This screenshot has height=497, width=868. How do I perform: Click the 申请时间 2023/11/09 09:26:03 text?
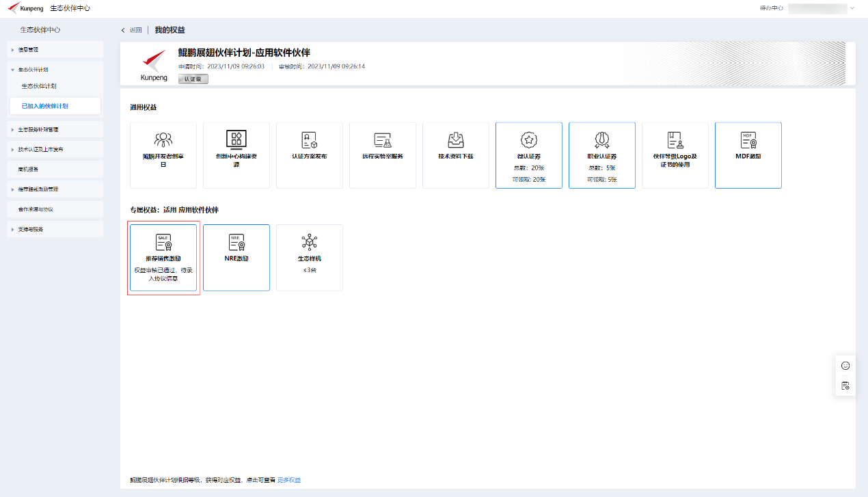pos(221,66)
